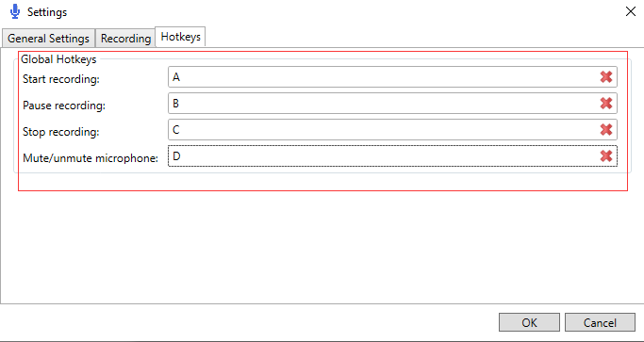Screen dimensions: 644x342
Task: Clear the Mute/unmute microphone hotkey red X
Action: [x=606, y=156]
